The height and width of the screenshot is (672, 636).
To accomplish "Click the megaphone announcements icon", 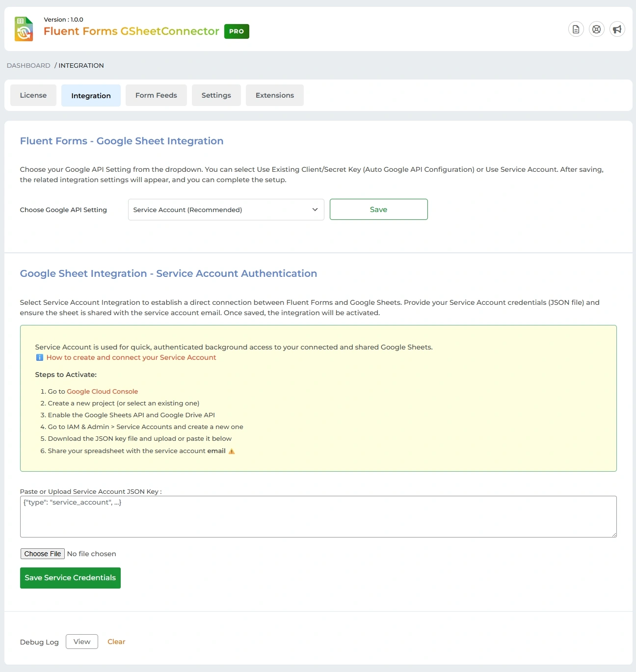I will point(617,29).
